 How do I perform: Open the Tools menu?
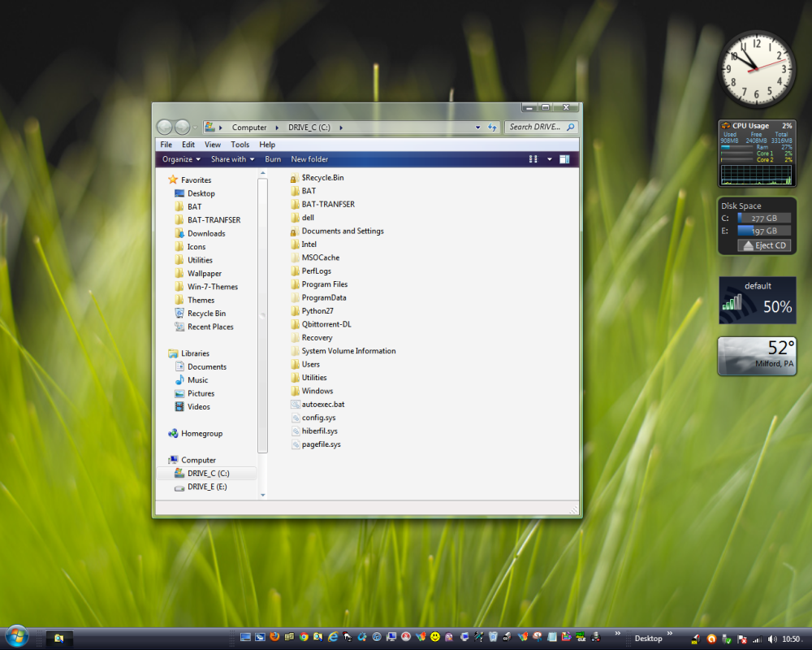240,144
